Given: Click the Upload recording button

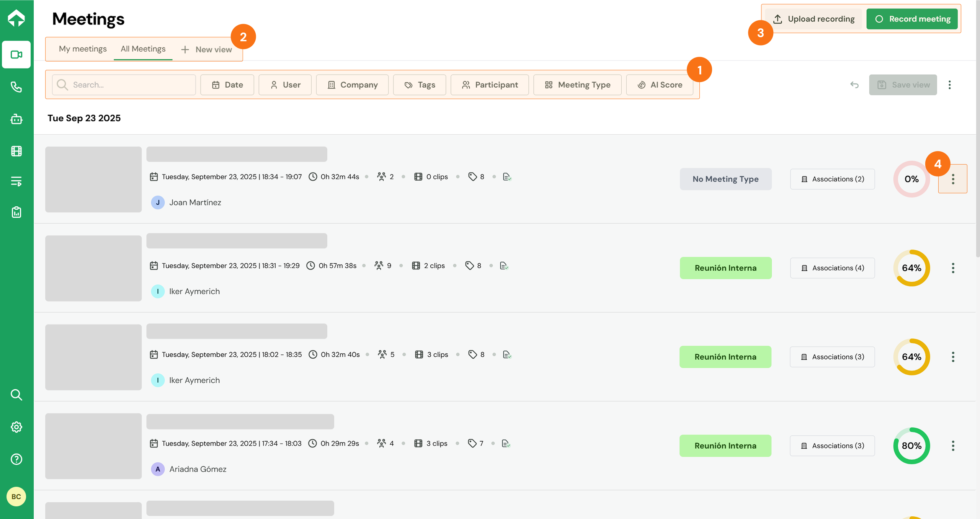Looking at the screenshot, I should point(814,19).
